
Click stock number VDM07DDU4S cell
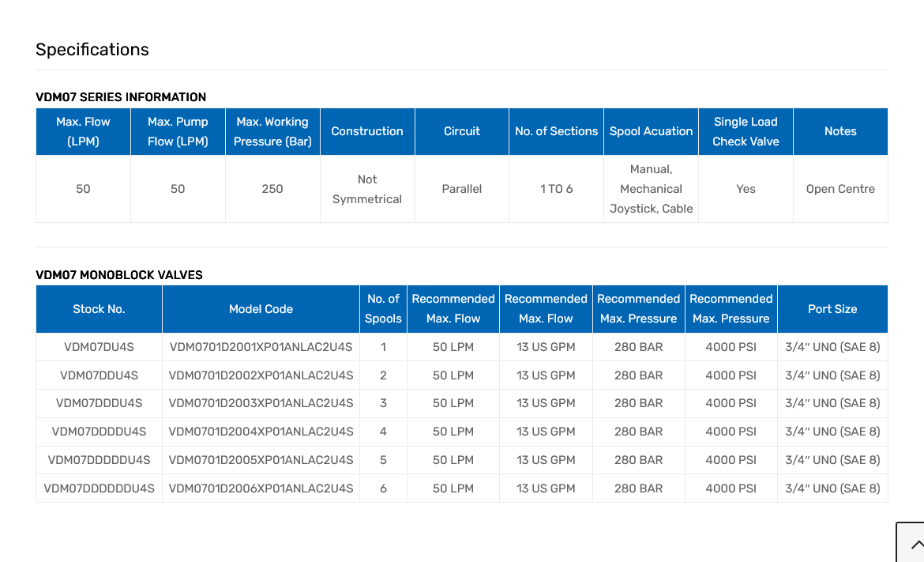pos(99,375)
